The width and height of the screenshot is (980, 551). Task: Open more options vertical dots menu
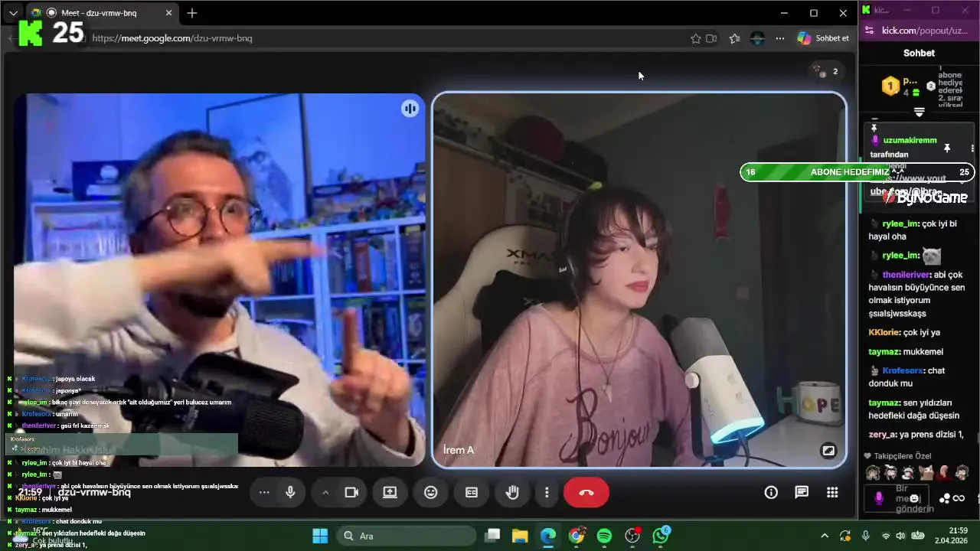click(x=547, y=493)
